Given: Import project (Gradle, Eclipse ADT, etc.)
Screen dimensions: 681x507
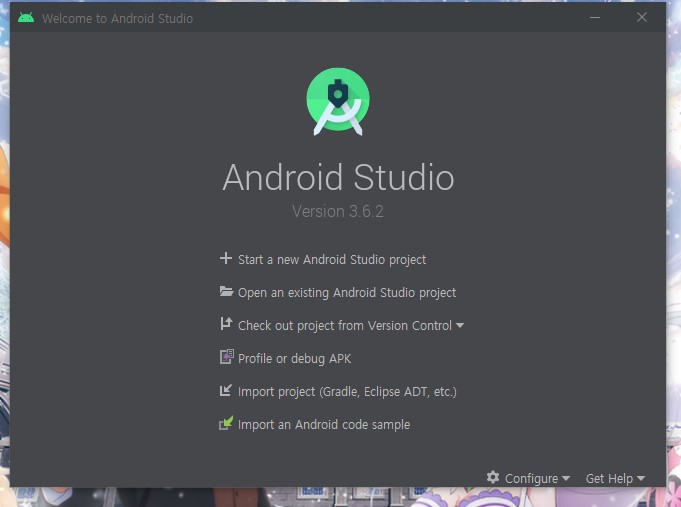Looking at the screenshot, I should (x=347, y=392).
